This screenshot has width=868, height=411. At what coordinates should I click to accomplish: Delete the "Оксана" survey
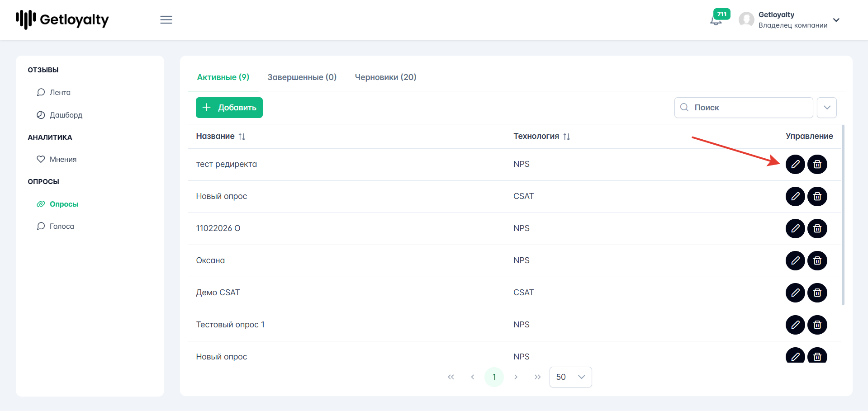(x=817, y=260)
